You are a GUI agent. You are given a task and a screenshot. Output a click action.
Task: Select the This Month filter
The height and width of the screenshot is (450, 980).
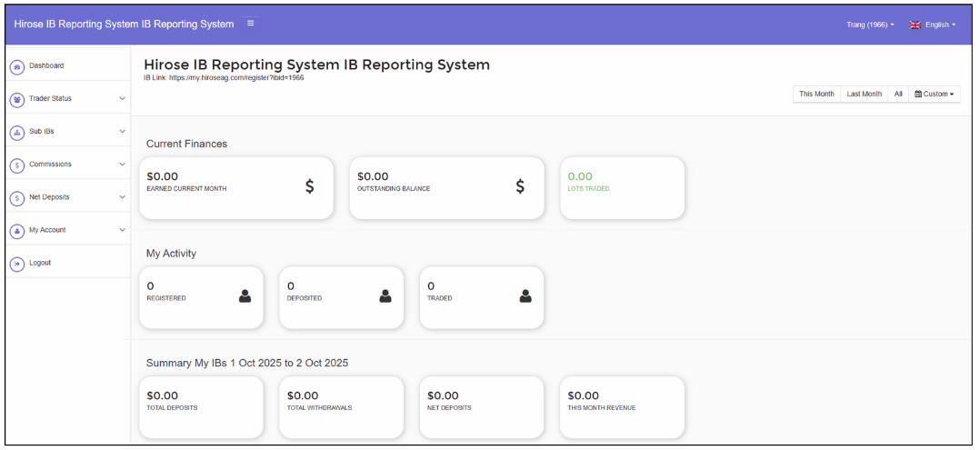point(816,94)
